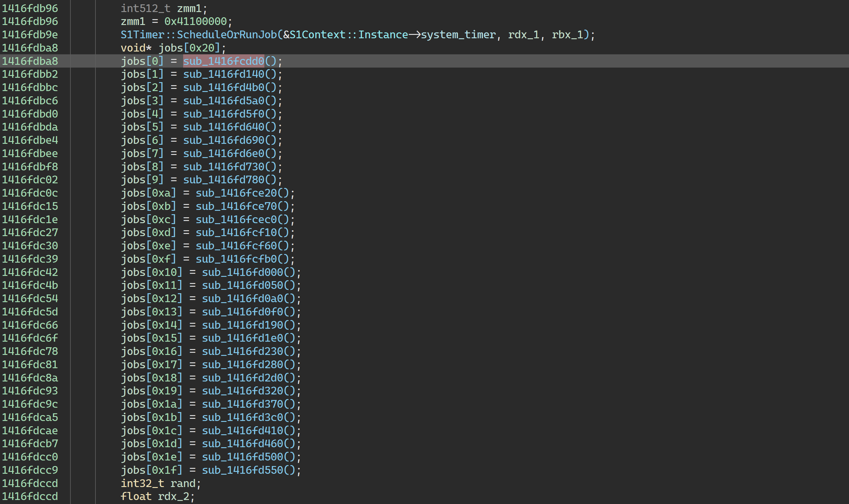Select int512_t type on first line

tap(145, 8)
